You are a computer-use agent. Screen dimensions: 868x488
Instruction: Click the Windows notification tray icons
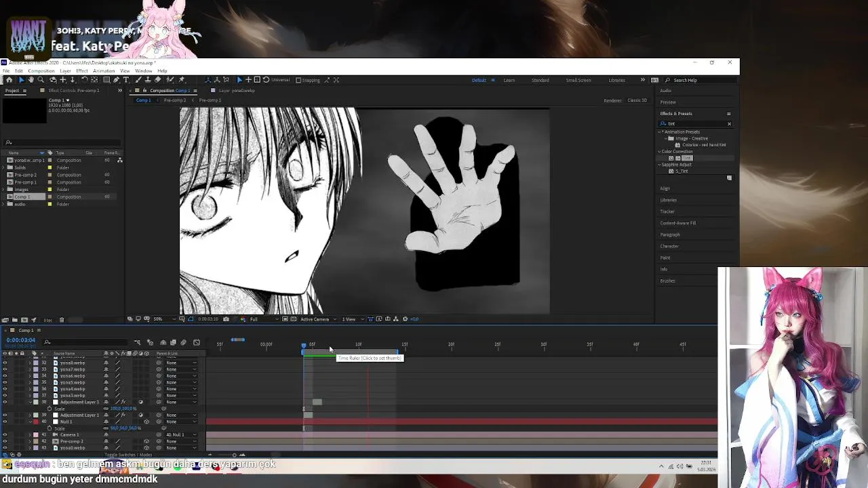[x=682, y=466]
